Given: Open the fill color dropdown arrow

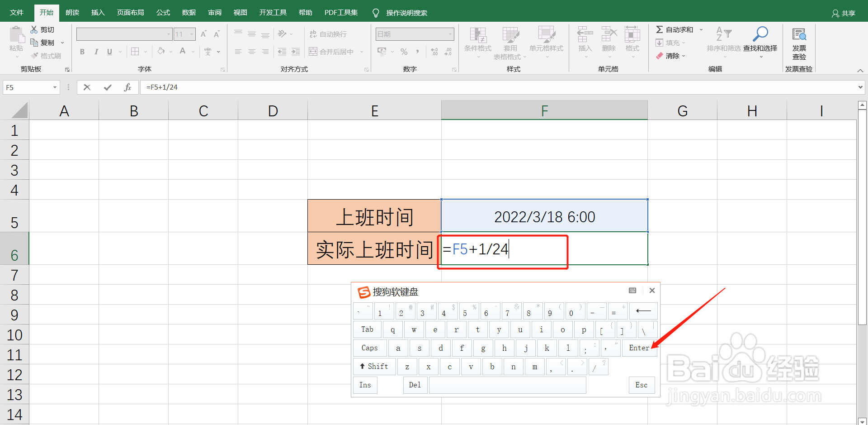Looking at the screenshot, I should (171, 51).
